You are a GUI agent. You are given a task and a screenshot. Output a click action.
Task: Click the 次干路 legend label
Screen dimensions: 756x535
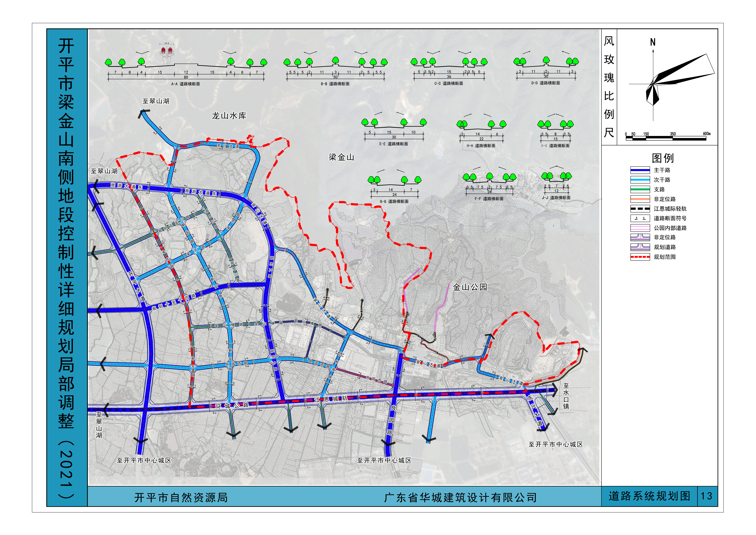tap(662, 180)
